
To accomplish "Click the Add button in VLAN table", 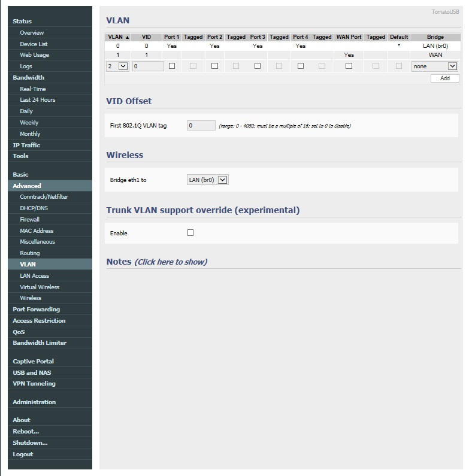I will click(x=444, y=78).
